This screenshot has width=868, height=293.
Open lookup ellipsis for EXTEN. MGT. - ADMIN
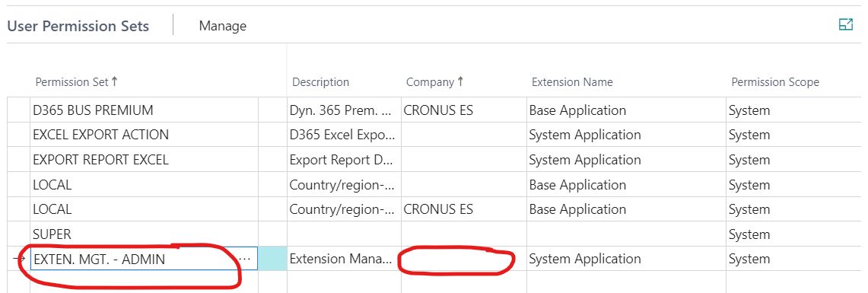click(x=244, y=259)
